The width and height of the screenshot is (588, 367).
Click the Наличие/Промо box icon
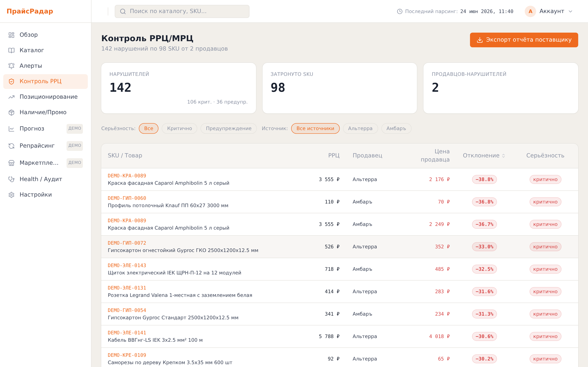11,112
